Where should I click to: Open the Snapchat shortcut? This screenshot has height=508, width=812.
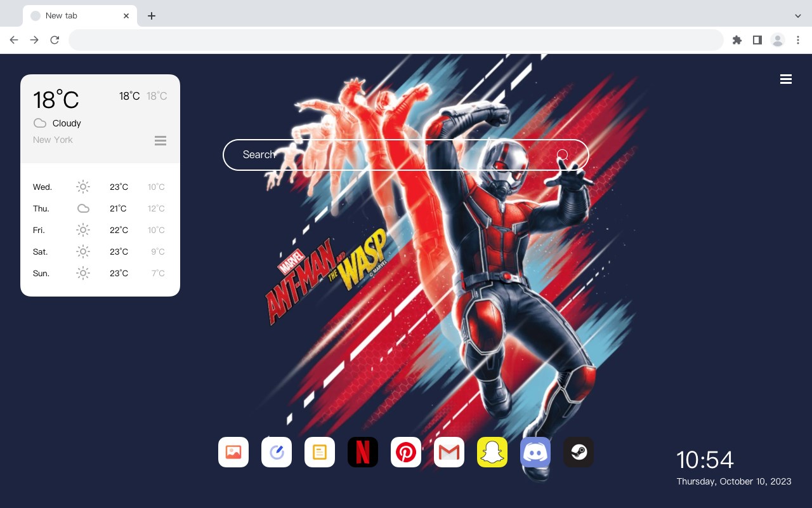pos(492,452)
